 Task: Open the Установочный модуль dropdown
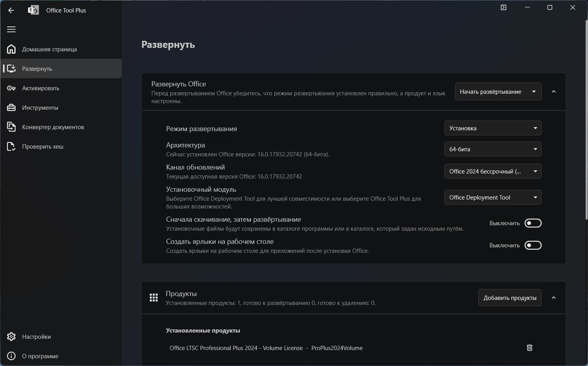493,198
